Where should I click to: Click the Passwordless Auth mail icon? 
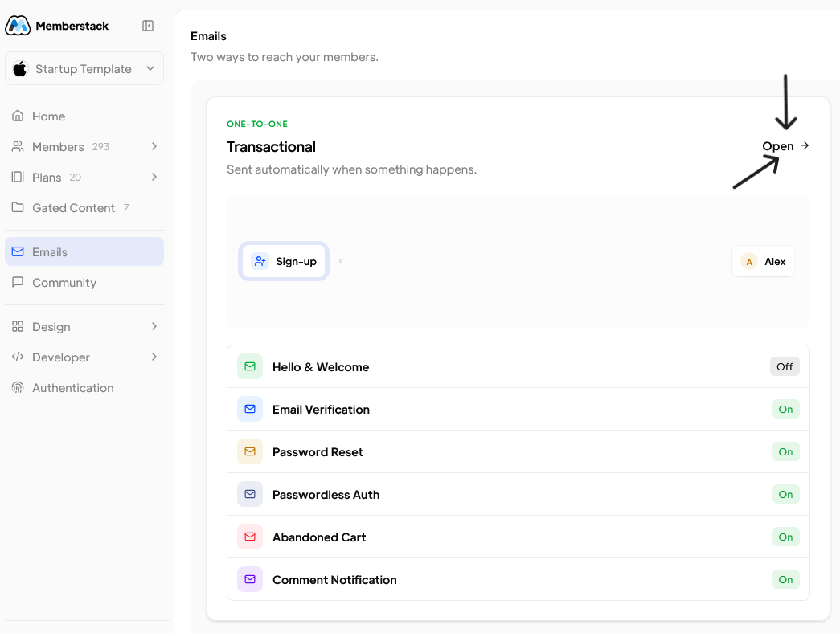[250, 494]
